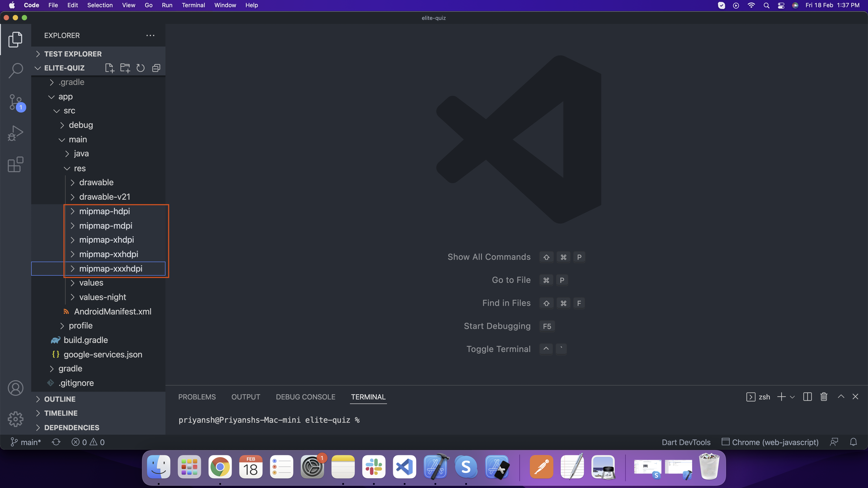Screen dimensions: 868x488
Task: Click the git sync changes icon
Action: 56,442
